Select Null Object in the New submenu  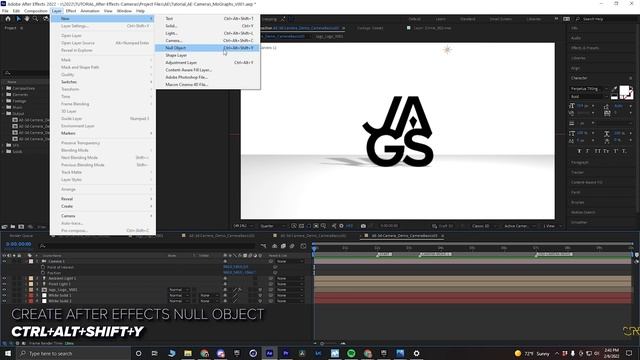pos(207,48)
